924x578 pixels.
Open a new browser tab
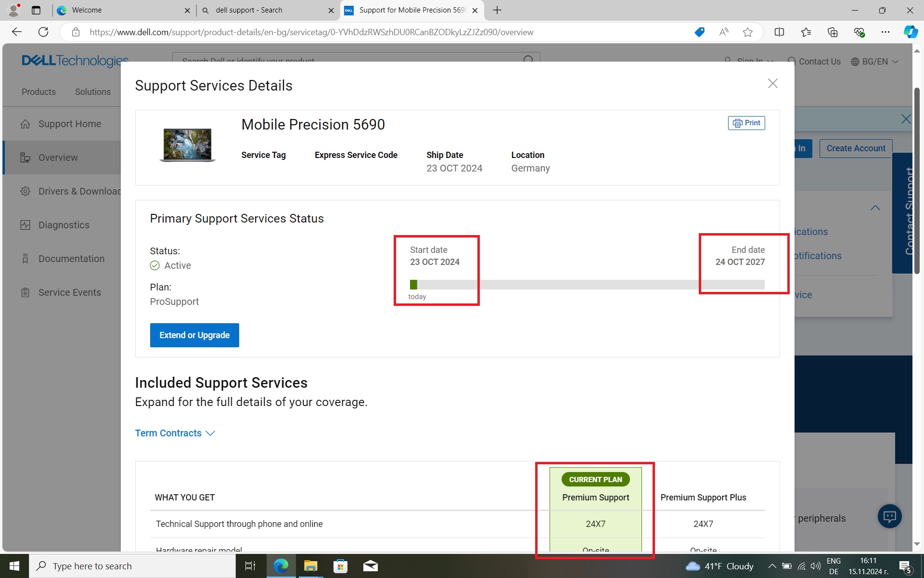(497, 10)
